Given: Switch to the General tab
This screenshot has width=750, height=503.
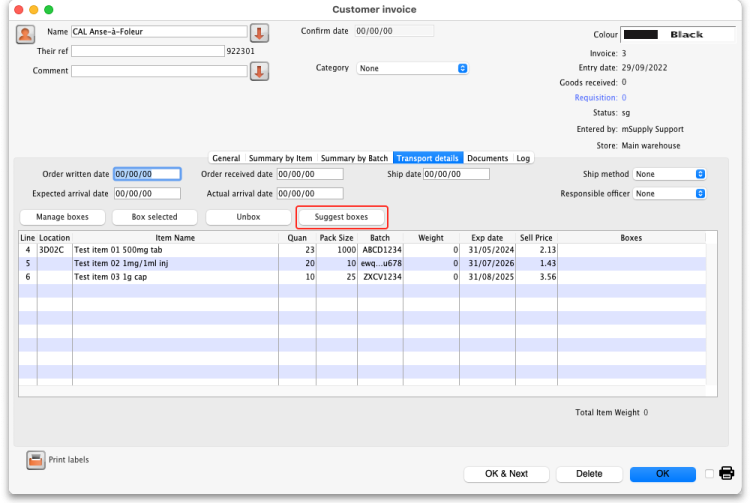Looking at the screenshot, I should [x=226, y=158].
